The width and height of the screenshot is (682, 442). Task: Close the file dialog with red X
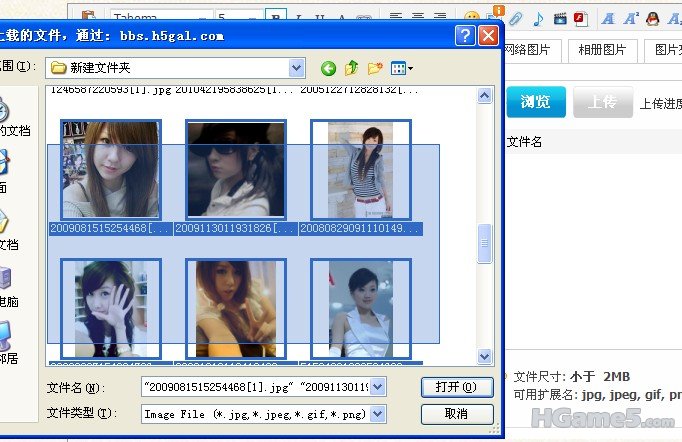coord(488,35)
